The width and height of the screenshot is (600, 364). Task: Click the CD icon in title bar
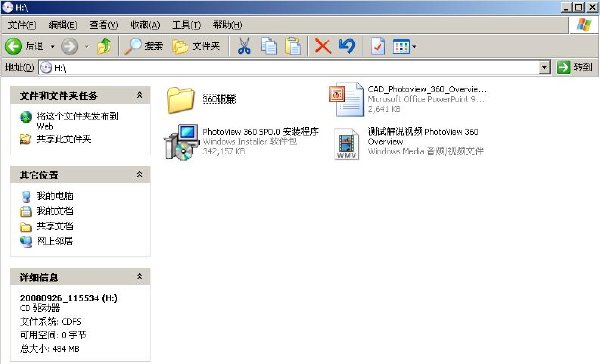coord(7,7)
